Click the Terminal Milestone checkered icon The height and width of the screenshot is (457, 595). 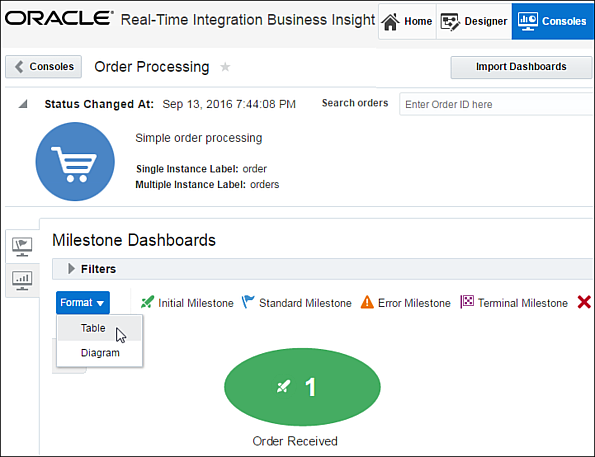pos(467,302)
